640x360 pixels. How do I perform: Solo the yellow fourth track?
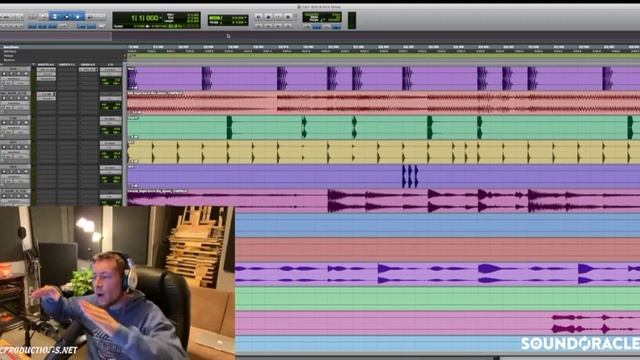pyautogui.click(x=19, y=147)
